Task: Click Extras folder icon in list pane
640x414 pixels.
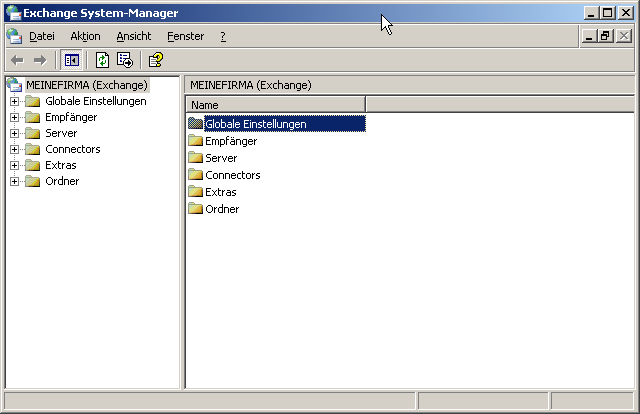Action: [x=196, y=191]
